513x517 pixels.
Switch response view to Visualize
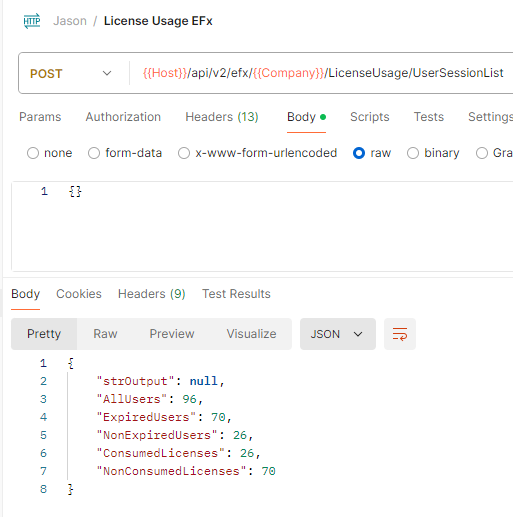pos(252,334)
